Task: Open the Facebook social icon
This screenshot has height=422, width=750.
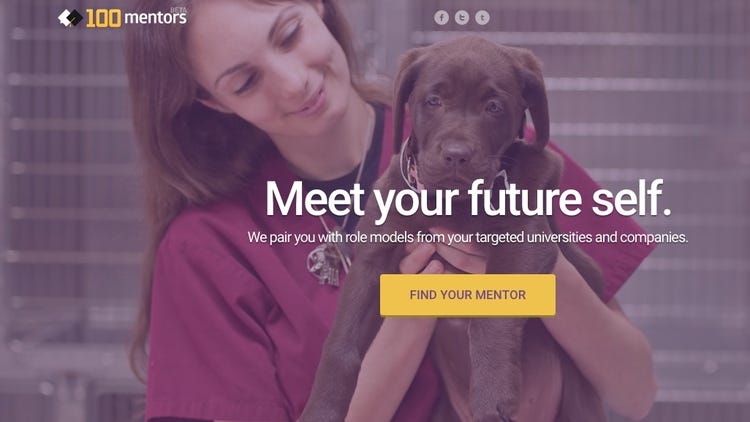Action: click(441, 18)
